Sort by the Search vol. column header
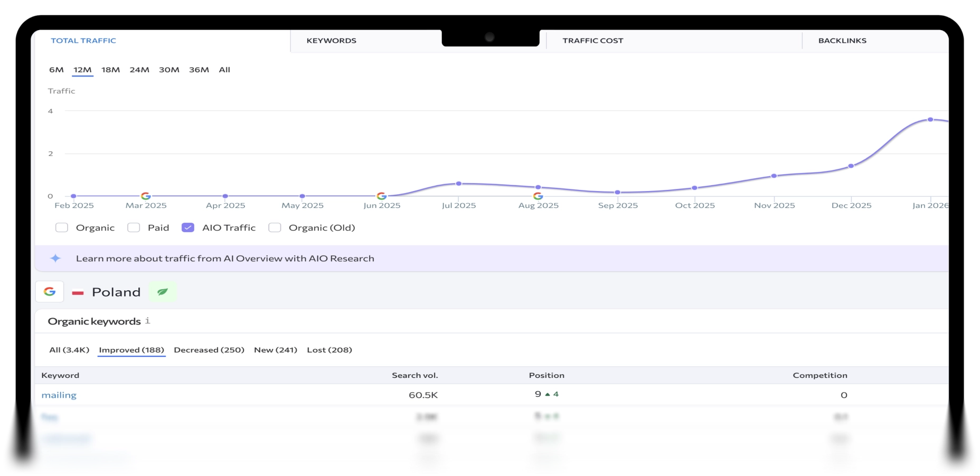Screen dimensions: 980x476 point(414,375)
